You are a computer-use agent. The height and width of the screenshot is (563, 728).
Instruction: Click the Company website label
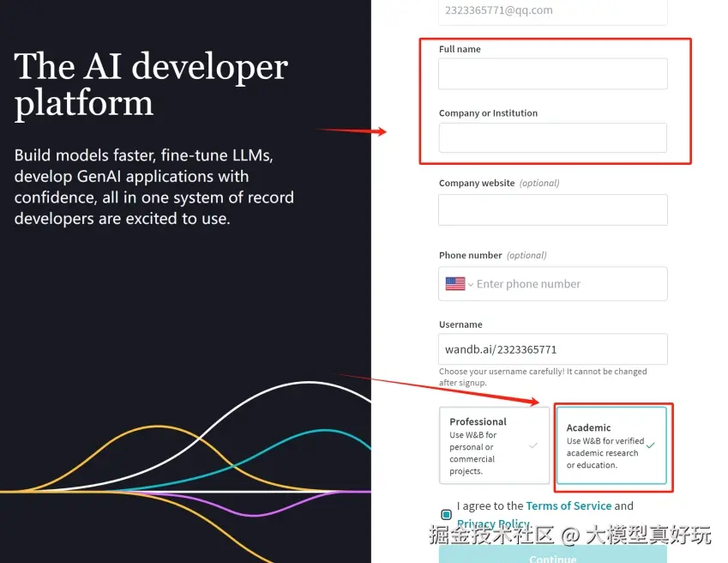point(477,183)
